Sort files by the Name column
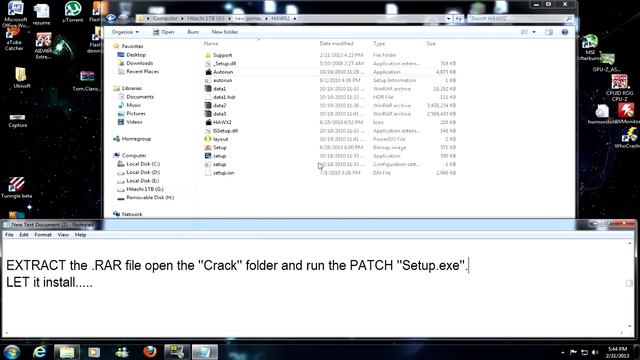Screen dimensions: 640x360 tap(211, 43)
